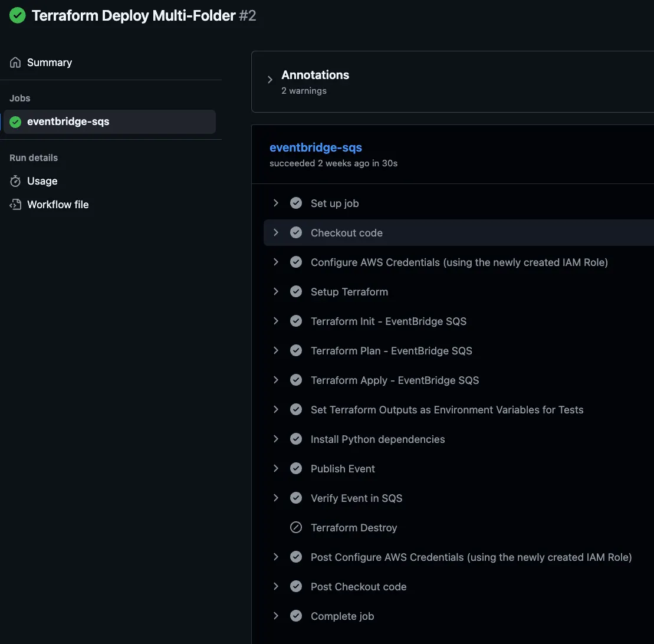
Task: Open the eventbridge-sqs job title link
Action: coord(316,147)
